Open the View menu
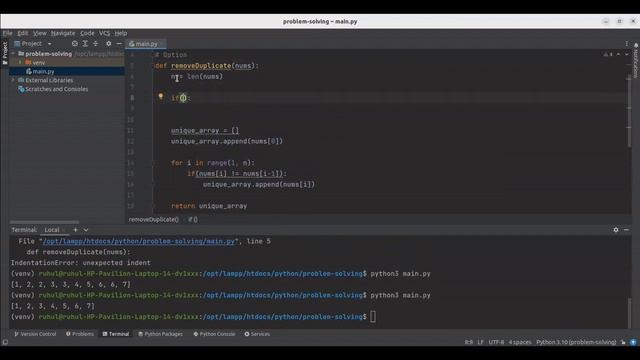The width and height of the screenshot is (640, 360). point(40,33)
